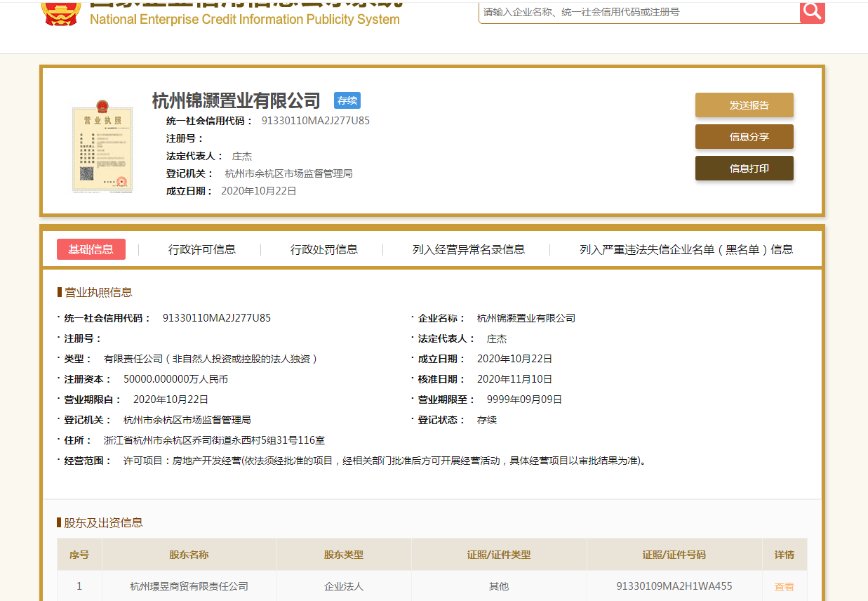Click the business term end 9999年09月09日
This screenshot has width=868, height=601.
525,399
